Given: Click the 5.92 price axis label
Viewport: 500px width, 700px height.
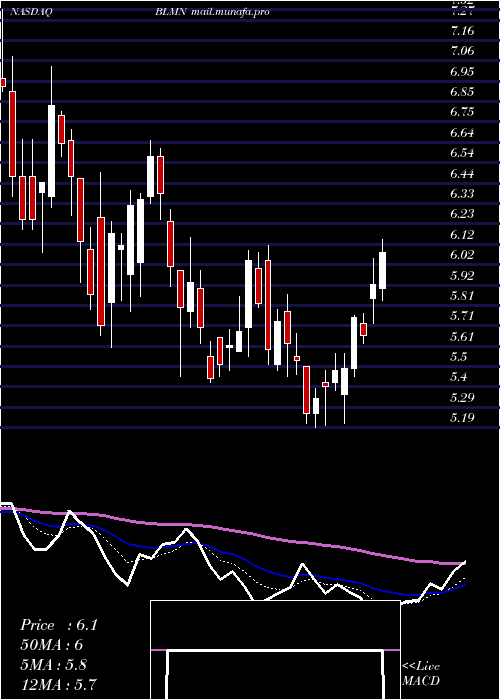Looking at the screenshot, I should (462, 275).
